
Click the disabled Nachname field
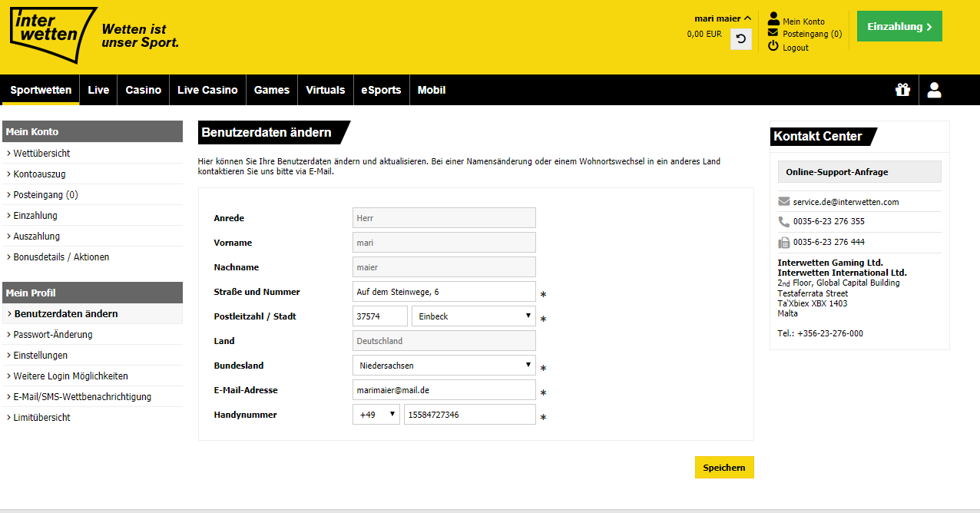444,267
